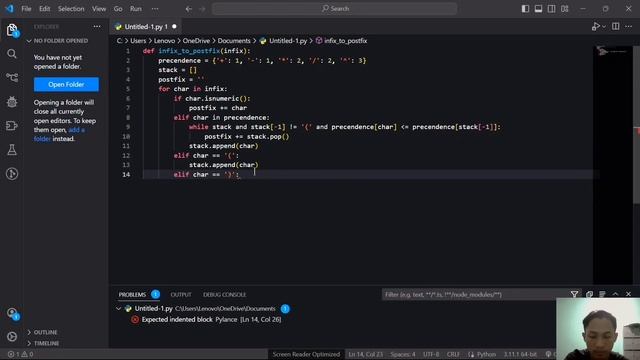Viewport: 640px width, 360px height.
Task: Click Documents in the breadcrumb path
Action: pos(234,41)
